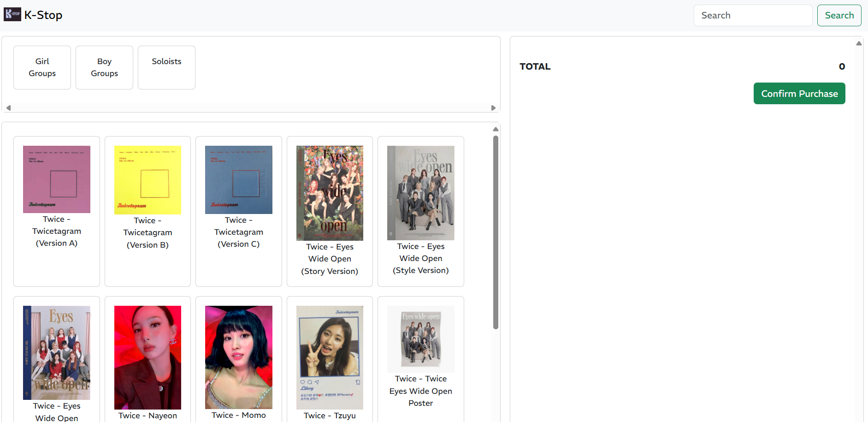Screen dimensions: 868x422
Task: Click the Twice Nayeon photo card
Action: 148,357
